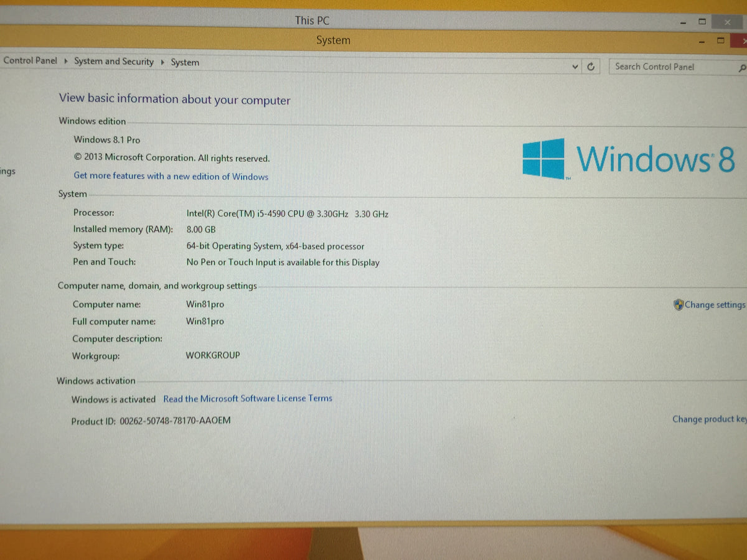
Task: Open Get more features with new edition link
Action: [x=171, y=176]
